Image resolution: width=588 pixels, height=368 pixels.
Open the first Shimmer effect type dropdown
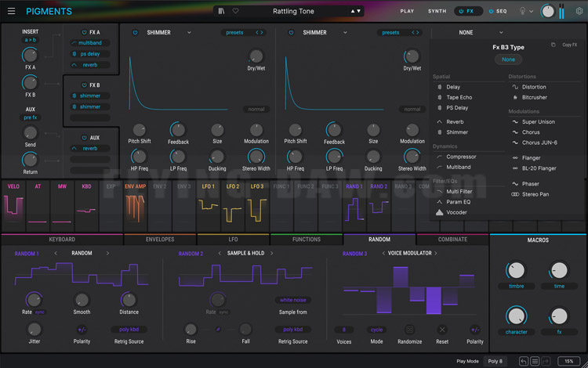(x=169, y=33)
